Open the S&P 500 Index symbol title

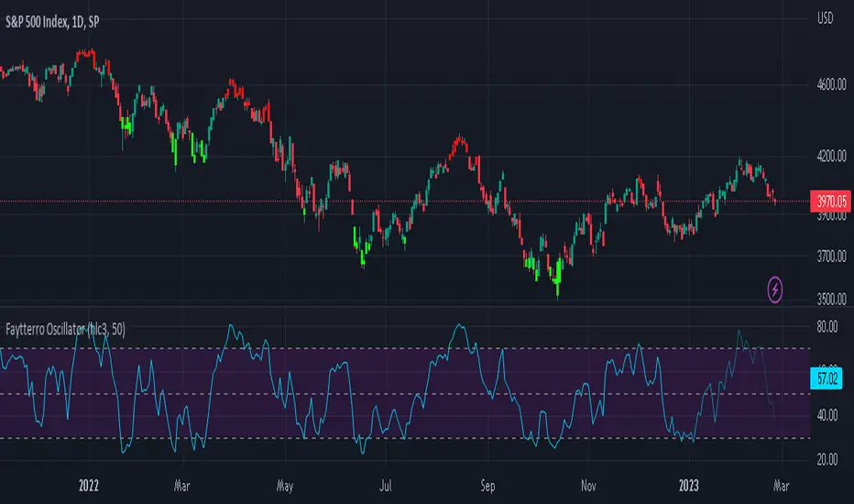click(x=52, y=22)
